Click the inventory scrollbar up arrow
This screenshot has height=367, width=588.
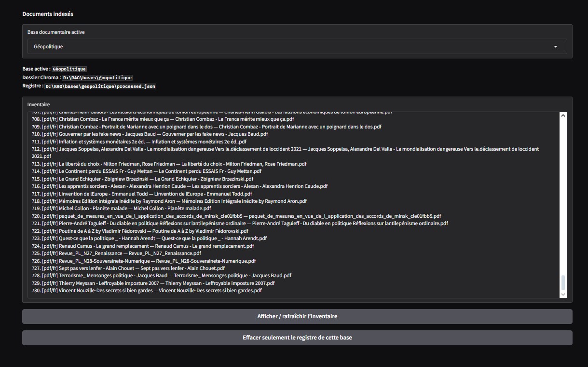coord(562,115)
